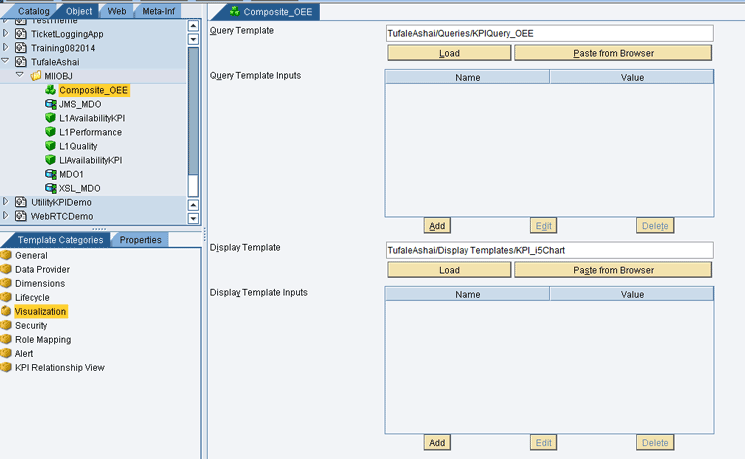The width and height of the screenshot is (745, 459).
Task: Click the XSL_MDO object icon
Action: (x=50, y=188)
